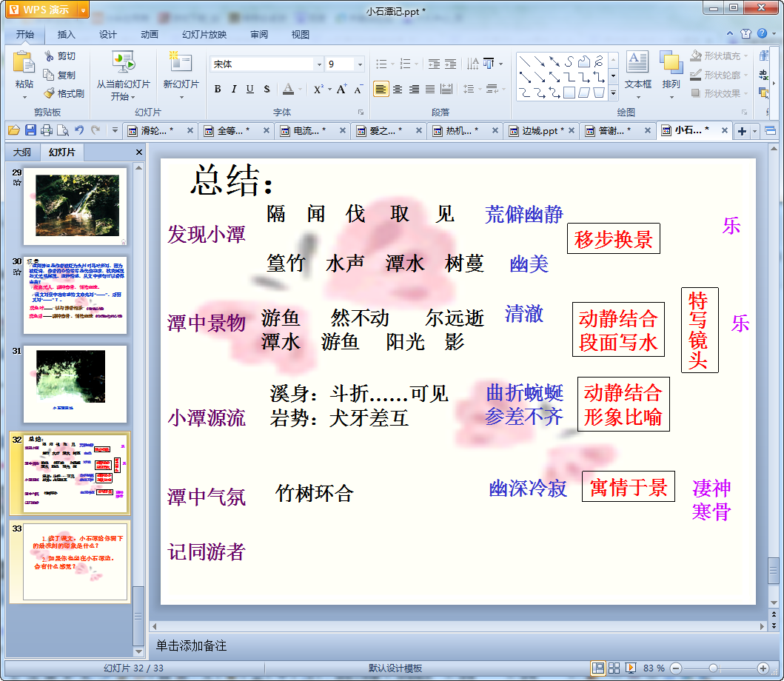This screenshot has height=681, width=784.
Task: Add a new document tab with plus
Action: (742, 132)
